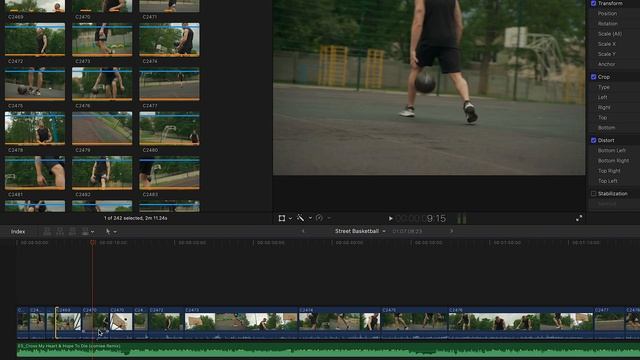
Task: Choose the Select arrow tool
Action: coord(108,231)
